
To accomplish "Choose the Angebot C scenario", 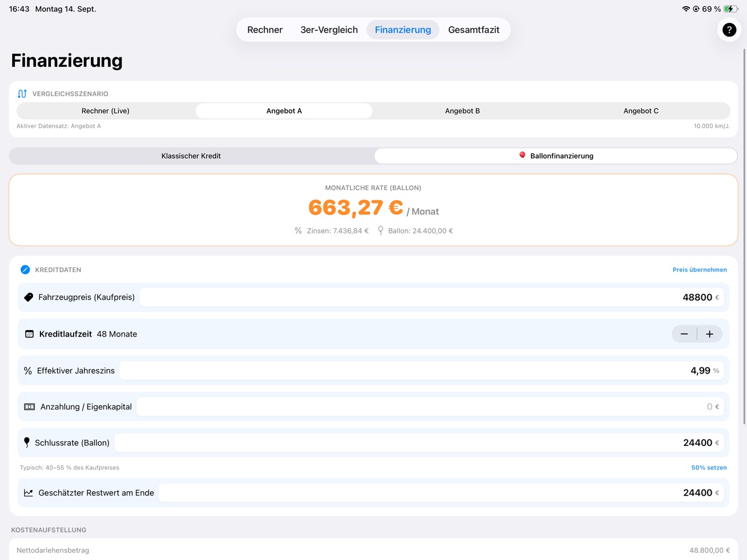I will tap(640, 111).
